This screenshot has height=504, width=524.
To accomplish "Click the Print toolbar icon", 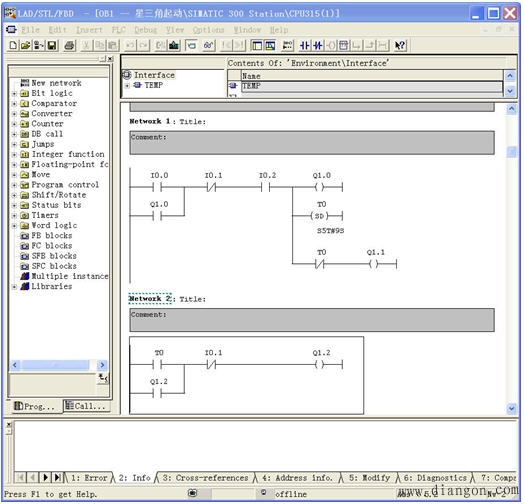I will click(x=70, y=45).
